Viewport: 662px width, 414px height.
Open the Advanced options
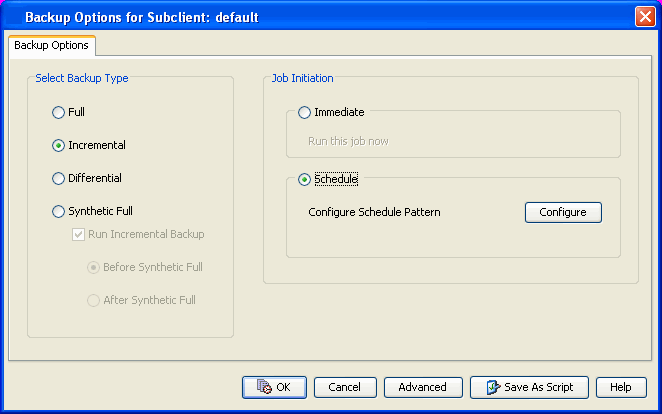423,387
